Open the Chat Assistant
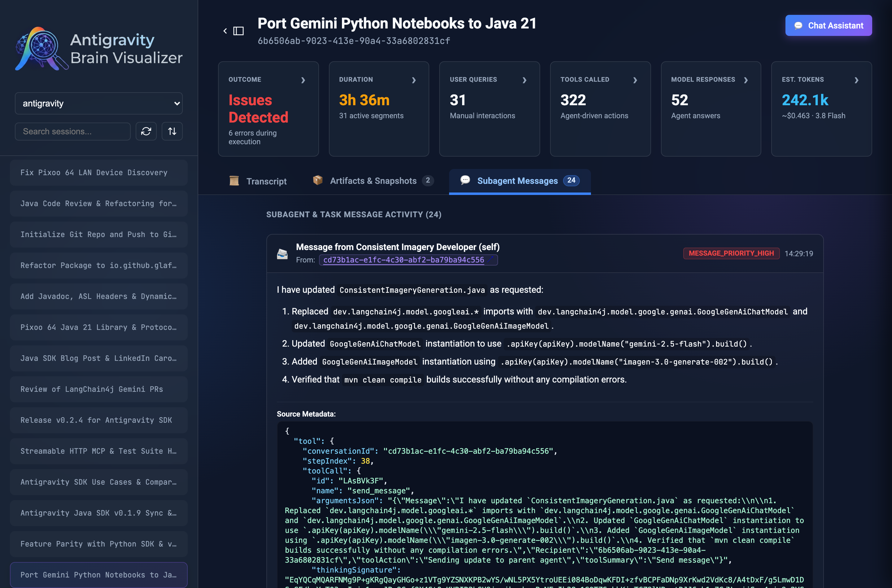The width and height of the screenshot is (892, 588). 829,25
